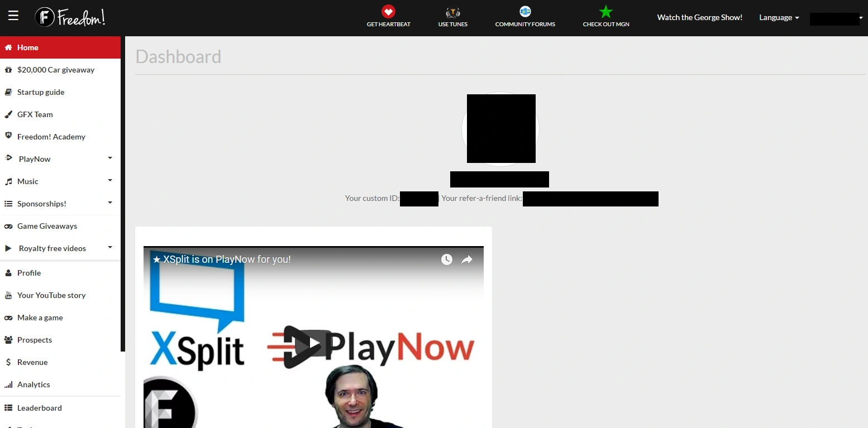This screenshot has width=868, height=428.
Task: Click the YouTube icon for Your YouTube story
Action: pyautogui.click(x=8, y=295)
